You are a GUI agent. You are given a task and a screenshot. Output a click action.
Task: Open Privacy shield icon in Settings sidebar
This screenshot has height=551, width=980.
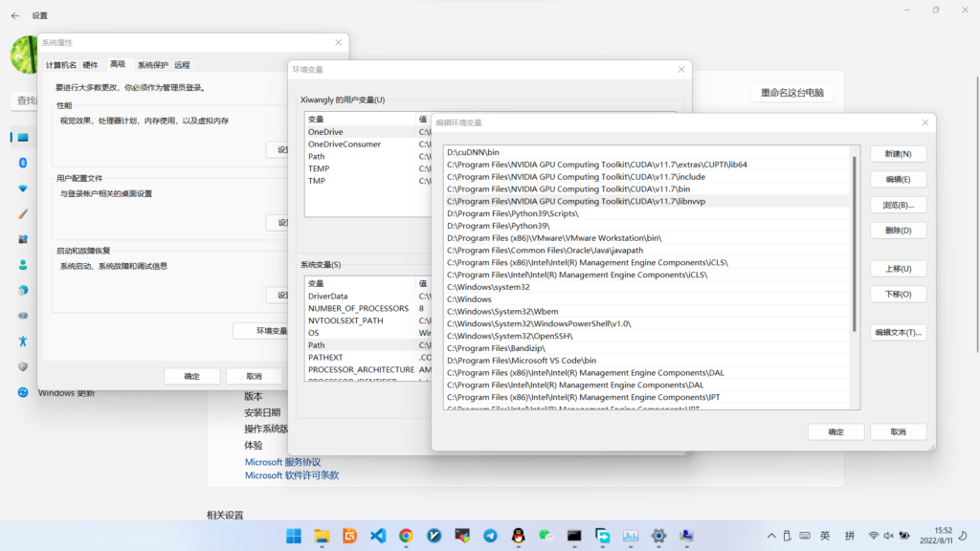(x=23, y=366)
